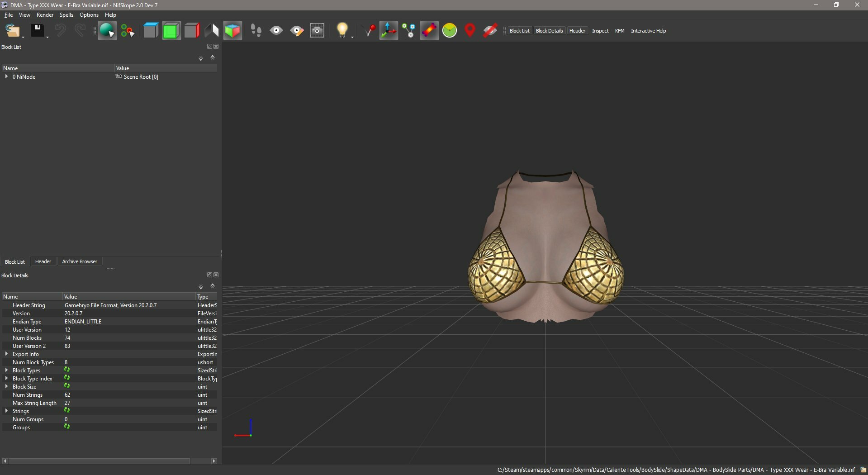Click the refresh icon in Block Types row
The height and width of the screenshot is (475, 868).
pos(67,370)
